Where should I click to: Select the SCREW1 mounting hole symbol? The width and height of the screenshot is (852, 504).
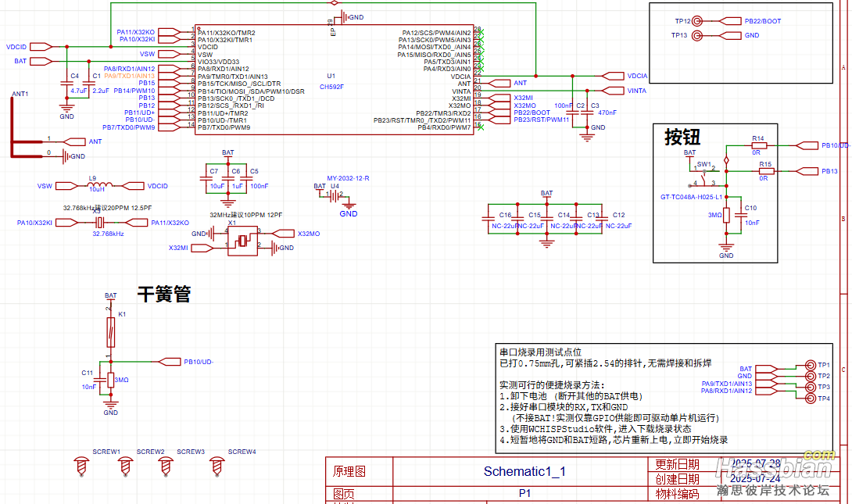[82, 466]
